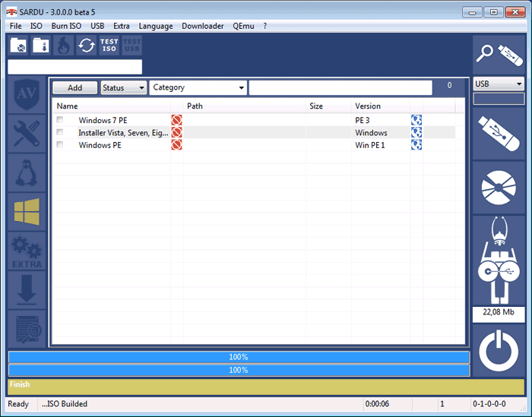The image size is (532, 417).
Task: Click the Finish status message
Action: click(20, 384)
